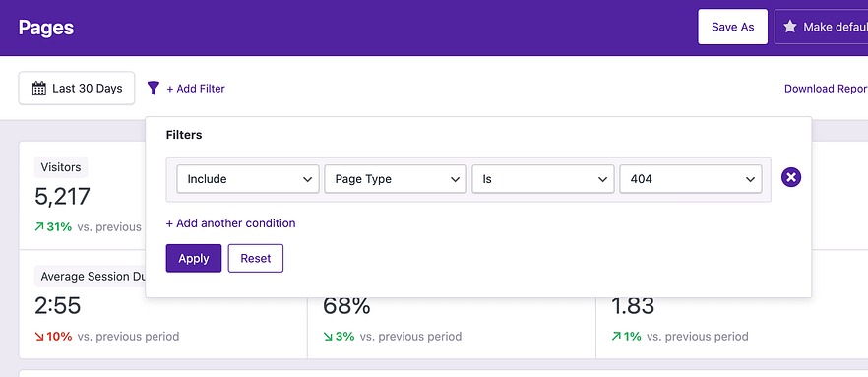The image size is (868, 377).
Task: Open the Include dropdown
Action: pos(248,179)
